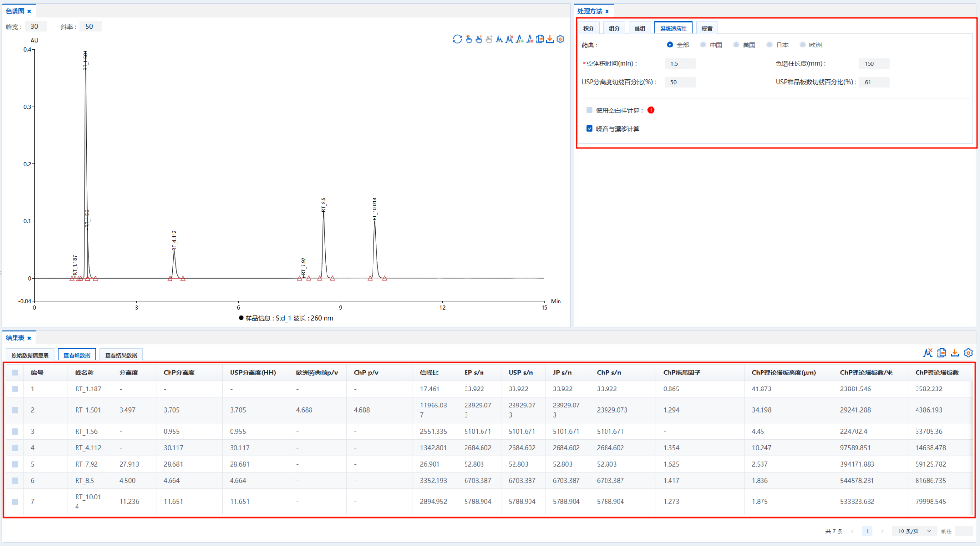Select the 中国 pharmacopoeia radio button
The image size is (980, 546).
[x=703, y=45]
